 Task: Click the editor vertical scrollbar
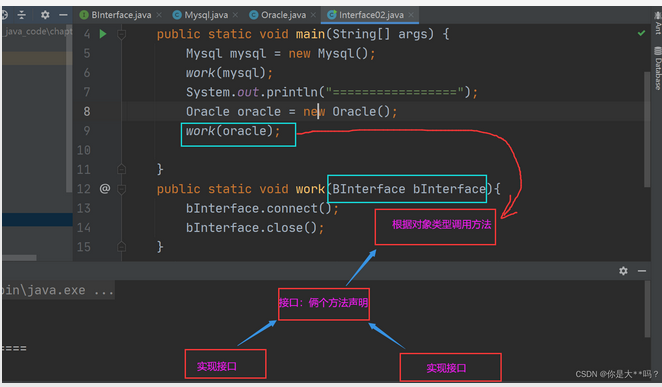coord(647,129)
